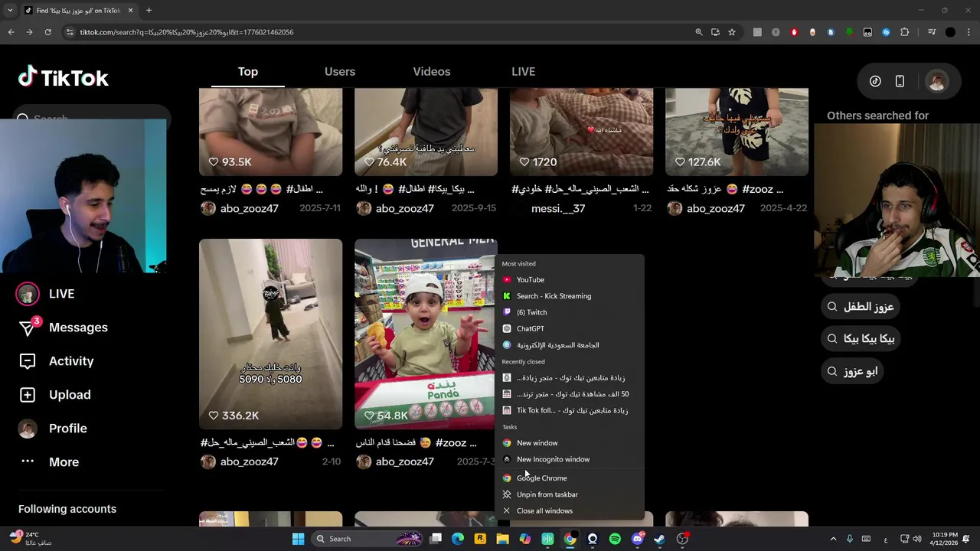
Task: Select Unpin from taskbar
Action: [570, 494]
